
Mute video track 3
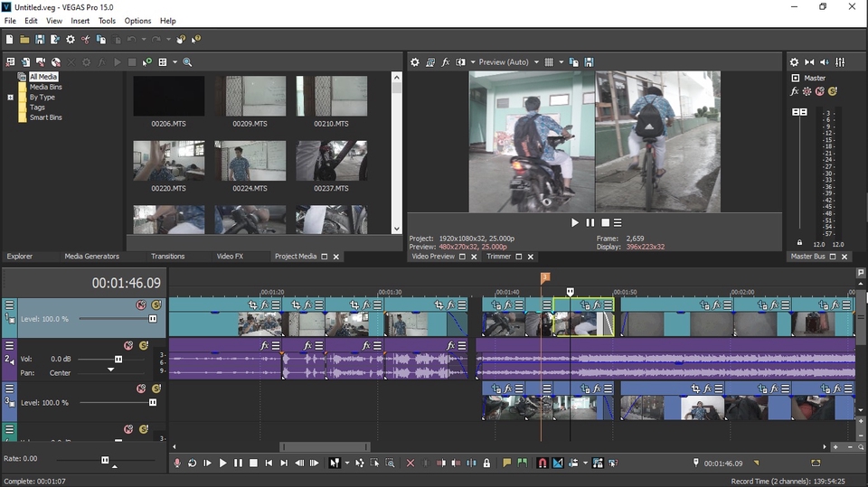click(141, 389)
